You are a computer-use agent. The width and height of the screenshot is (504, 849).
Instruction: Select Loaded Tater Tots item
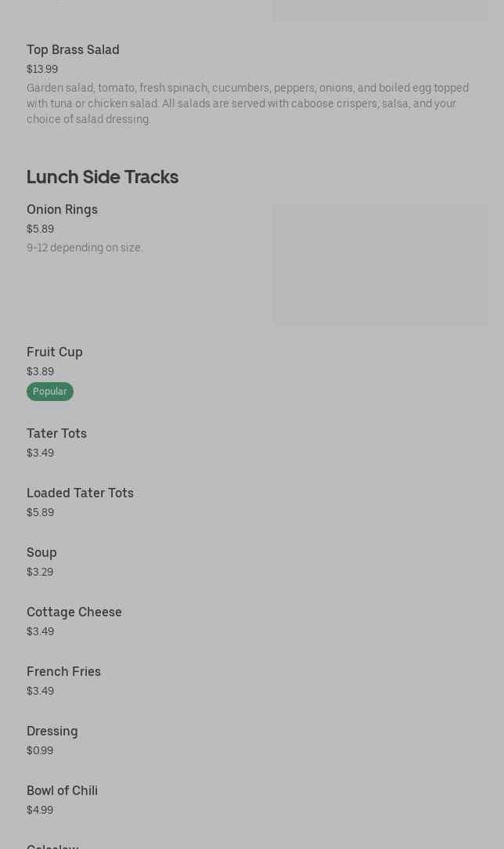80,493
